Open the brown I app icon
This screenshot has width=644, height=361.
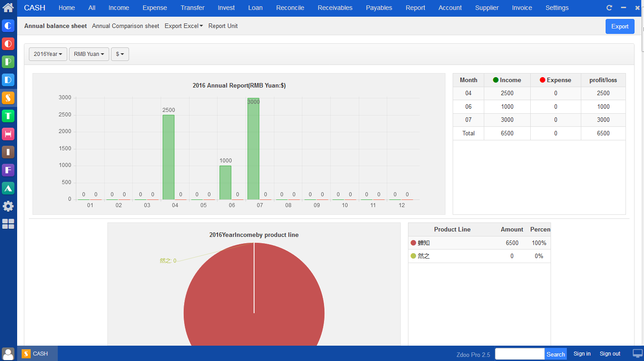8,152
